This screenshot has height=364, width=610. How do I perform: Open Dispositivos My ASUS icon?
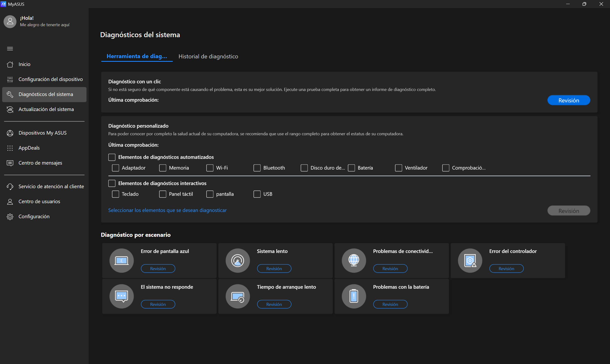coord(10,133)
